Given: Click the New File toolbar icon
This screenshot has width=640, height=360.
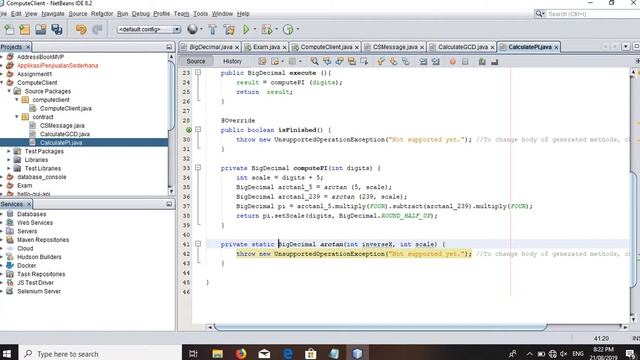Looking at the screenshot, I should [9, 29].
